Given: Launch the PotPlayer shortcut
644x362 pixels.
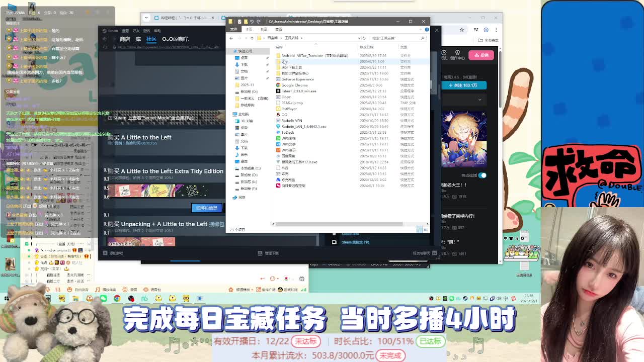Looking at the screenshot, I should [289, 109].
